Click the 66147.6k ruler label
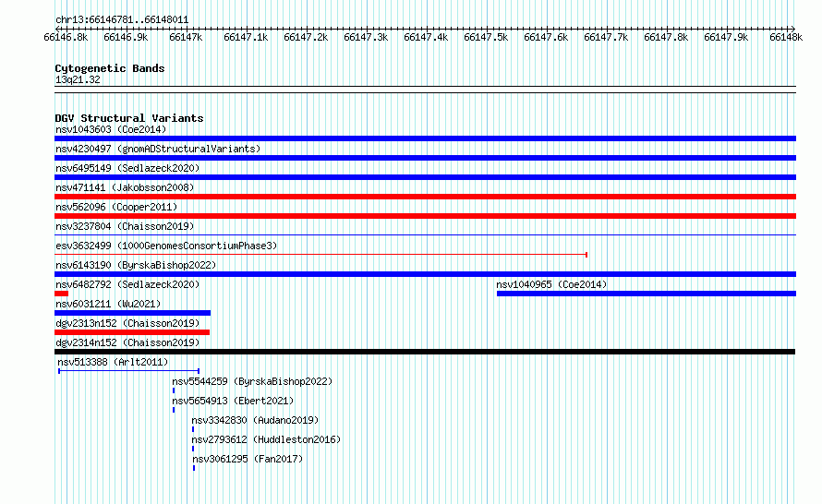Viewport: 822px width, 504px height. pyautogui.click(x=546, y=37)
